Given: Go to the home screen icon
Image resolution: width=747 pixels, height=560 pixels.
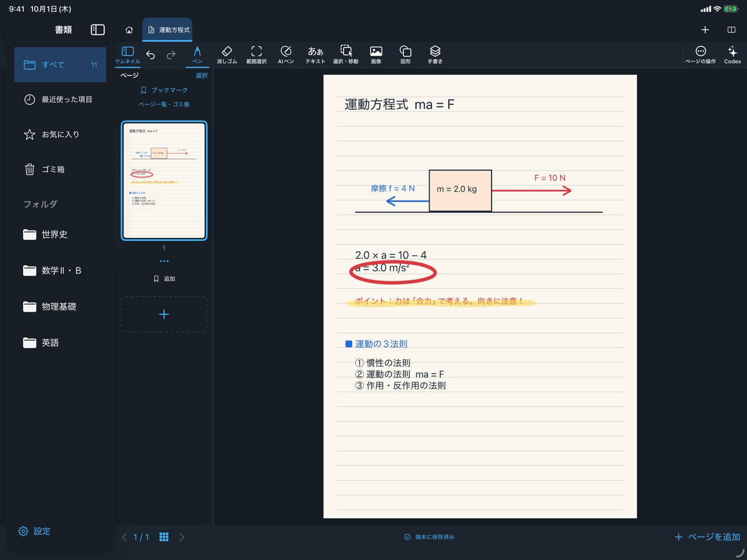Looking at the screenshot, I should pyautogui.click(x=129, y=30).
